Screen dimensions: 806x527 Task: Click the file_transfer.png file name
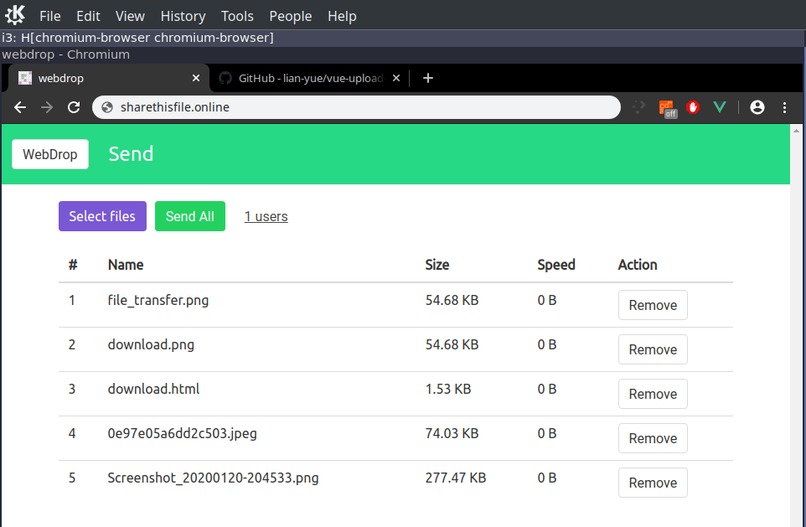point(158,300)
